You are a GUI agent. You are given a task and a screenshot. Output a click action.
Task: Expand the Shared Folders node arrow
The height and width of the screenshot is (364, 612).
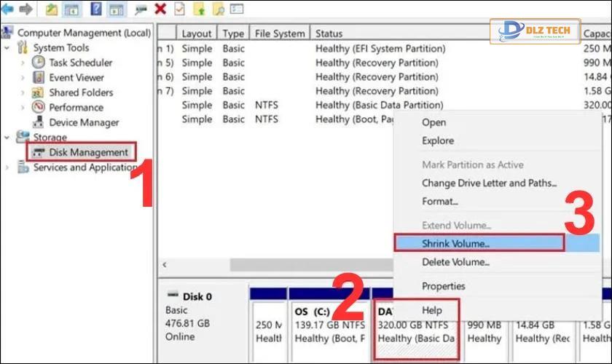coord(23,93)
